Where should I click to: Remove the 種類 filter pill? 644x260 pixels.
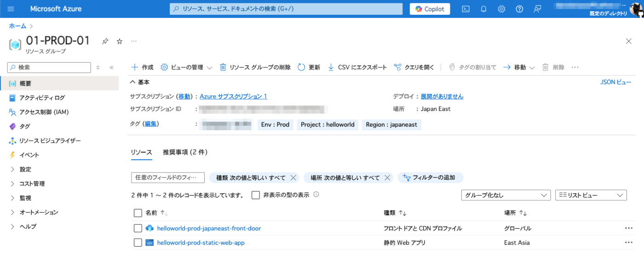pos(293,178)
